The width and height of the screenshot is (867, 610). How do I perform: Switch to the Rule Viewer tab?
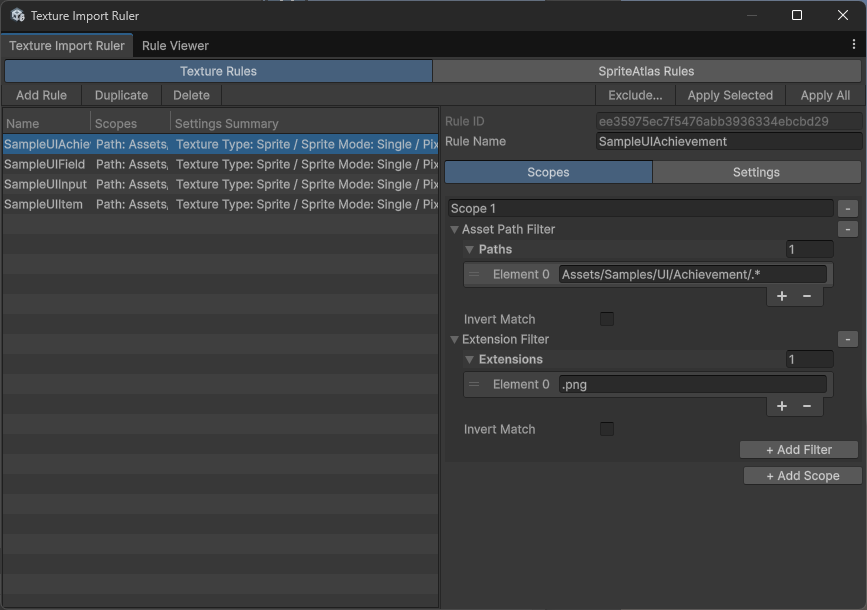[x=175, y=46]
